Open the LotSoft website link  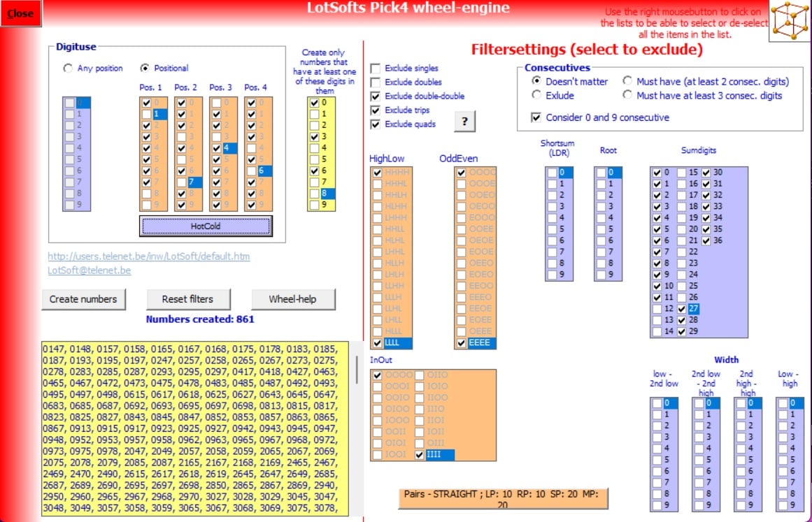pos(149,256)
